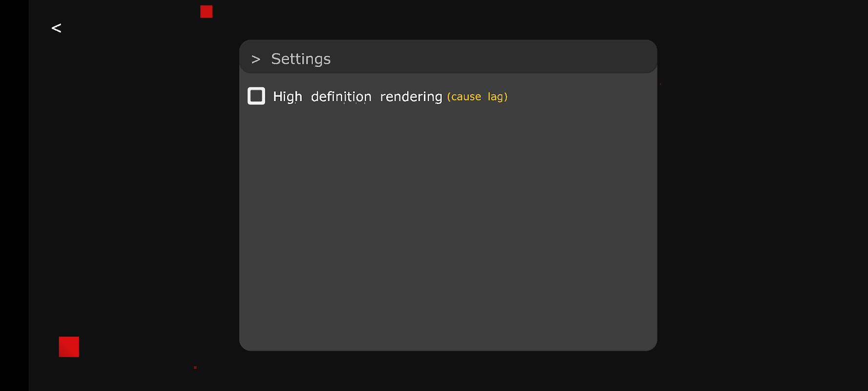Click the yellow word cause
This screenshot has height=391, width=868.
coord(466,97)
